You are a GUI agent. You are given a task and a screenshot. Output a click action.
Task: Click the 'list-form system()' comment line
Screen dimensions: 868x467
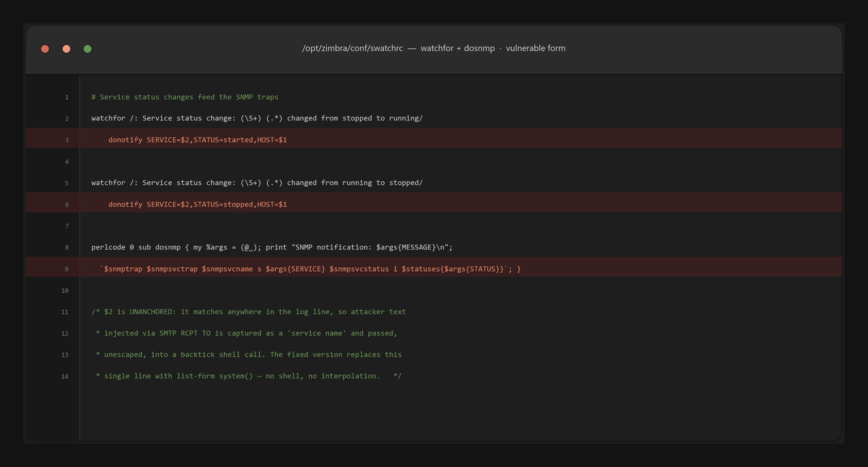point(249,376)
